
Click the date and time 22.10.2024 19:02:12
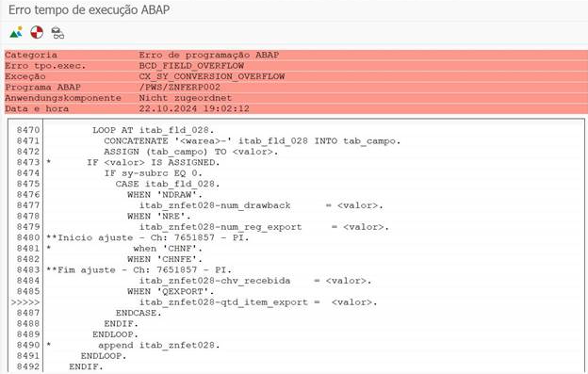pyautogui.click(x=194, y=108)
